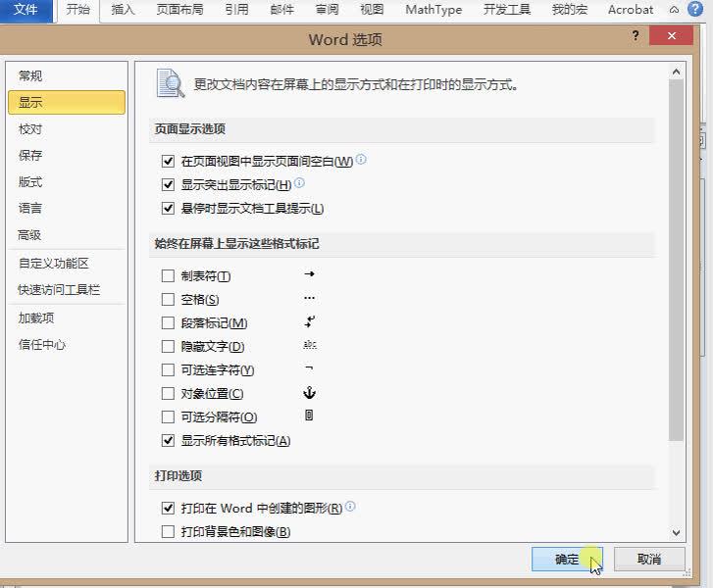Screen dimensions: 713x588
Task: Click options pane scroll down arrow
Action: click(x=676, y=532)
